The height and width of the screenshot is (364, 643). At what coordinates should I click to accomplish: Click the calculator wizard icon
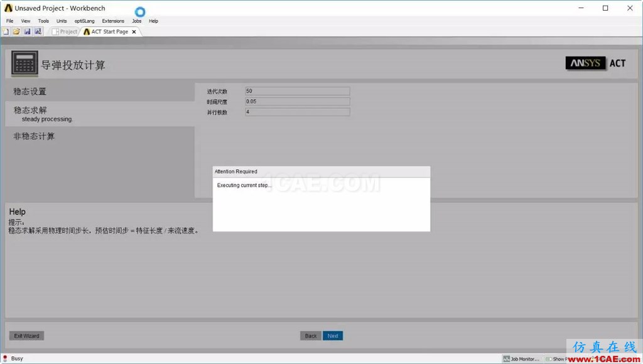pyautogui.click(x=24, y=63)
